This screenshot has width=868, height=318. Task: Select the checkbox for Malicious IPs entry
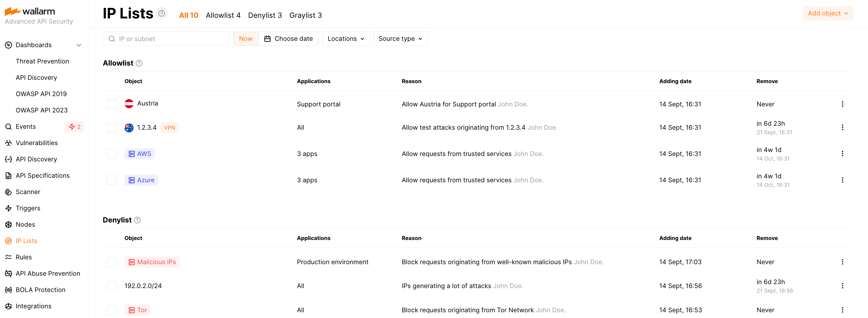pos(112,262)
